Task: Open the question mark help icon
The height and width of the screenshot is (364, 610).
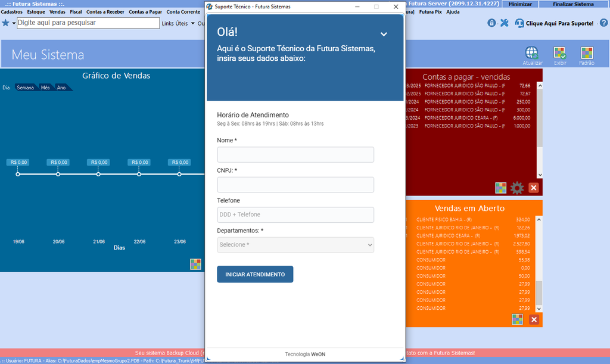Action: (604, 23)
